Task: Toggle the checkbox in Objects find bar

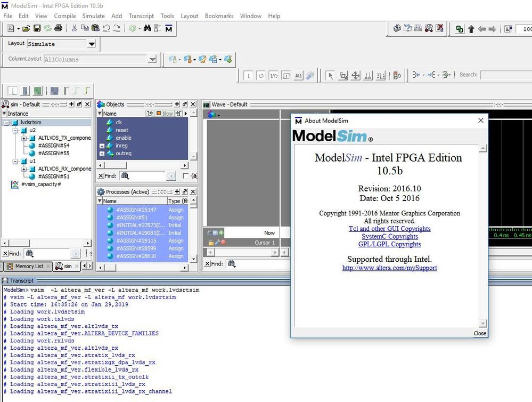Action: [185, 176]
